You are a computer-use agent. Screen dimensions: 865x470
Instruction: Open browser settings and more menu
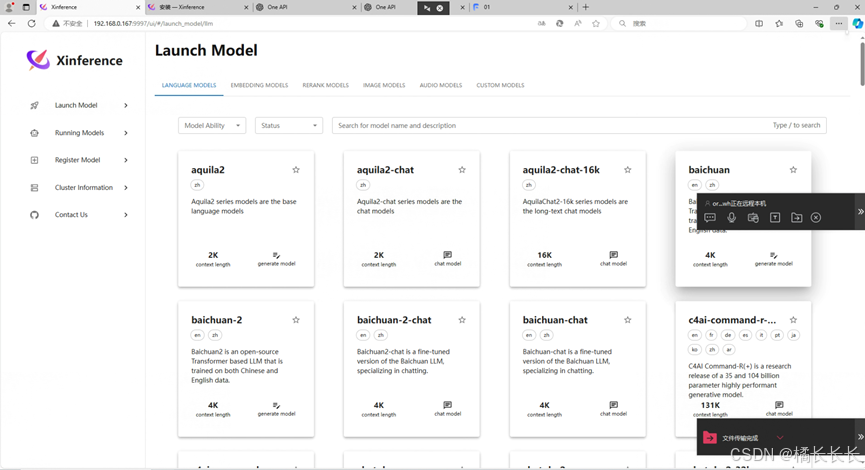click(839, 24)
